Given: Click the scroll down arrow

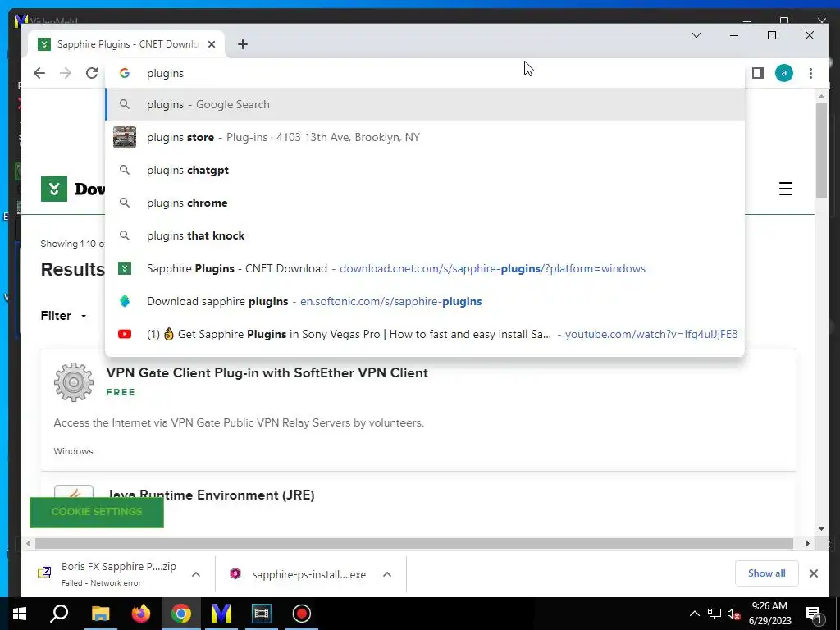Looking at the screenshot, I should point(821,529).
